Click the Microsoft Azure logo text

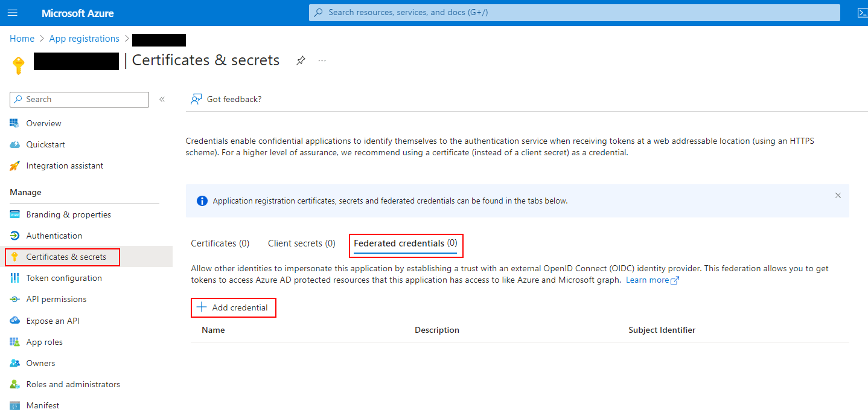click(78, 13)
